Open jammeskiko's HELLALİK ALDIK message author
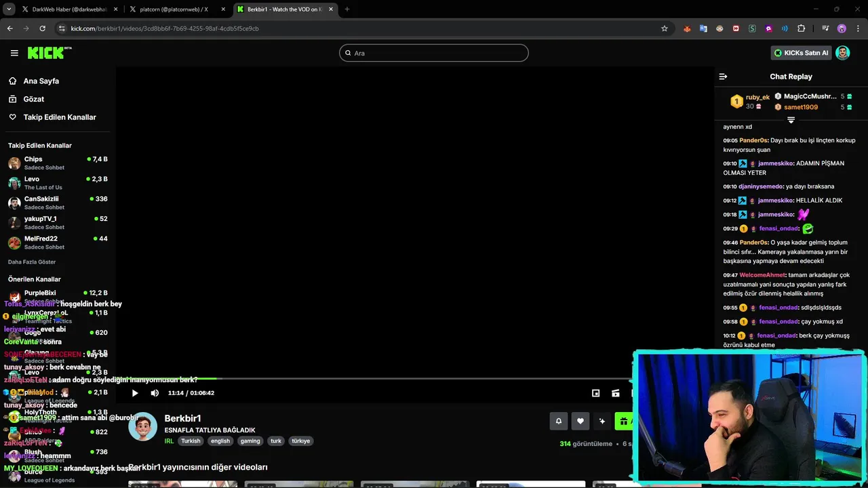The width and height of the screenshot is (868, 488). (775, 201)
